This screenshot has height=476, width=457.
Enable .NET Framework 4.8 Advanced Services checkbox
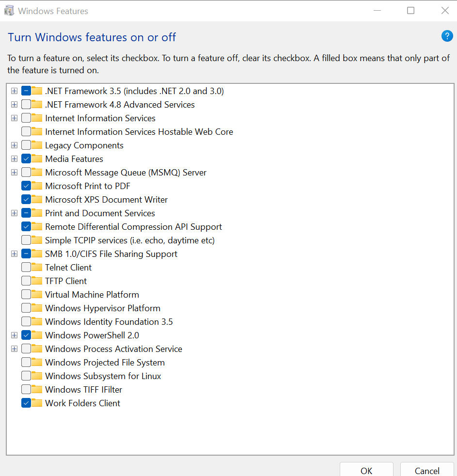(x=26, y=104)
